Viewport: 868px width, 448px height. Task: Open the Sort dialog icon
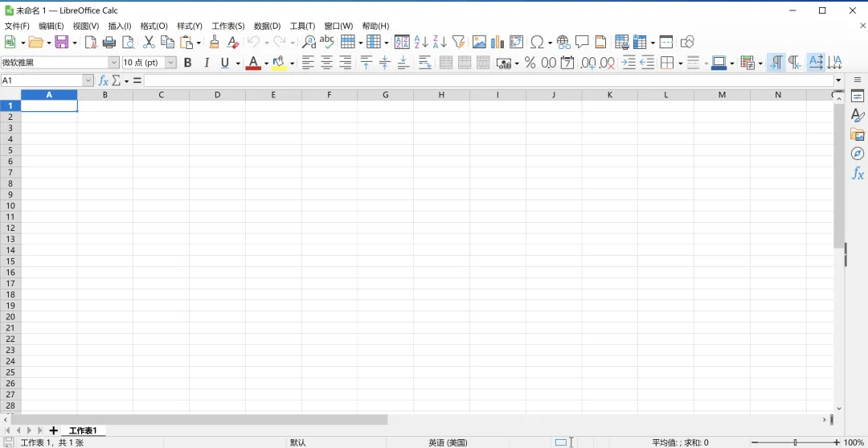[402, 42]
